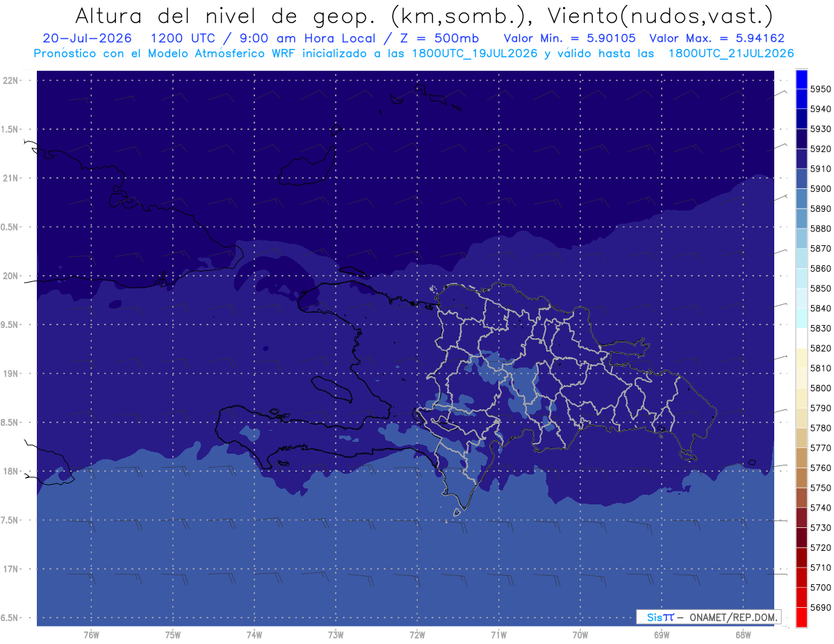Viewport: 834px width, 644px height.
Task: Click the '5880' legend value
Action: 821,229
